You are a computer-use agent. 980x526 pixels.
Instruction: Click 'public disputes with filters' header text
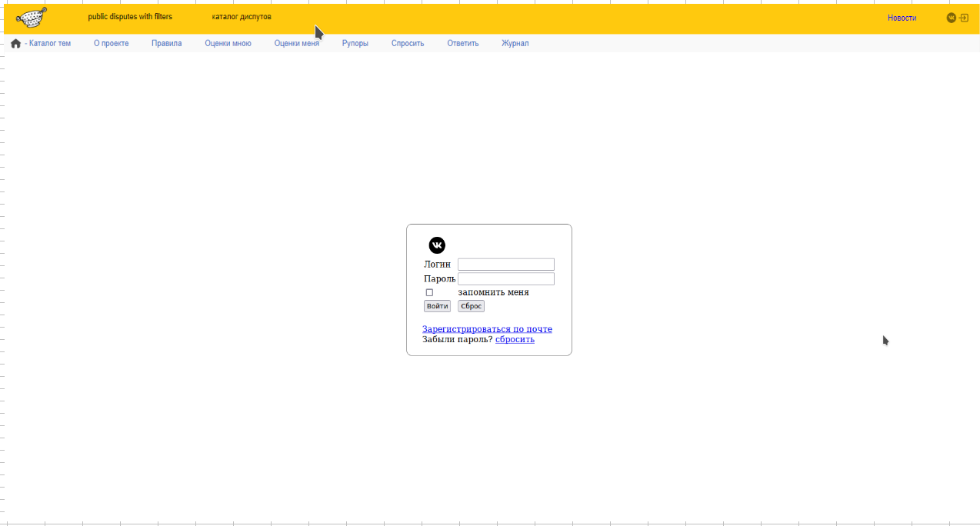[x=130, y=17]
